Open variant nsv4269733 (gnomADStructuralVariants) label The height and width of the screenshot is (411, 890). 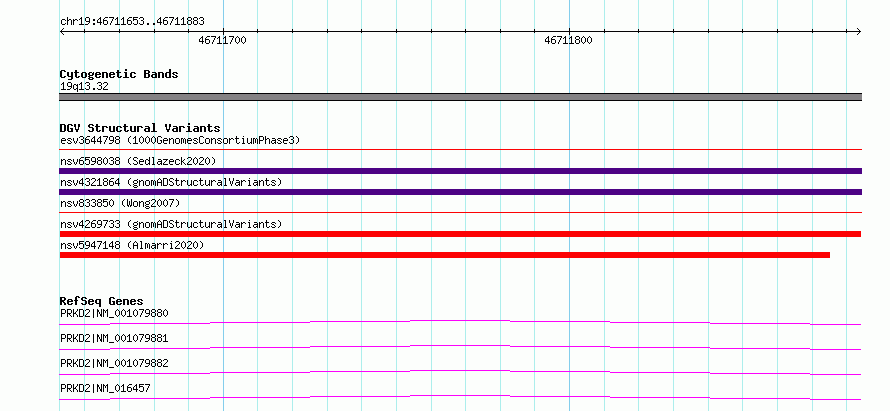click(x=171, y=224)
